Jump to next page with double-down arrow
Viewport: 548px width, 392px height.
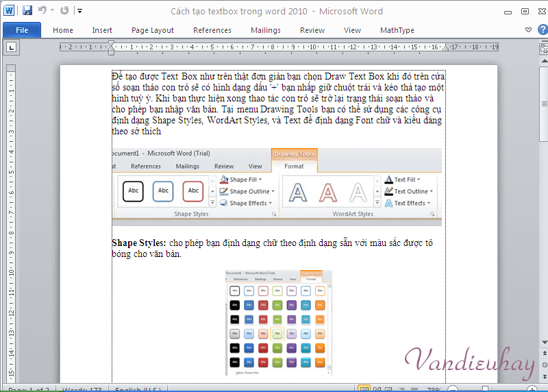(544, 376)
